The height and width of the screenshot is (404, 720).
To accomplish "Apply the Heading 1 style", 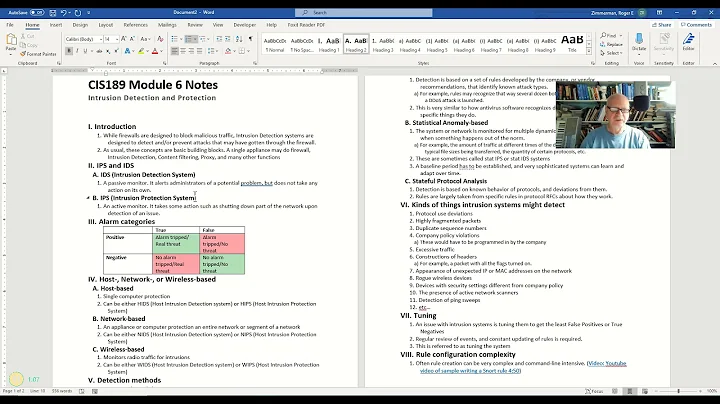I will pos(329,45).
